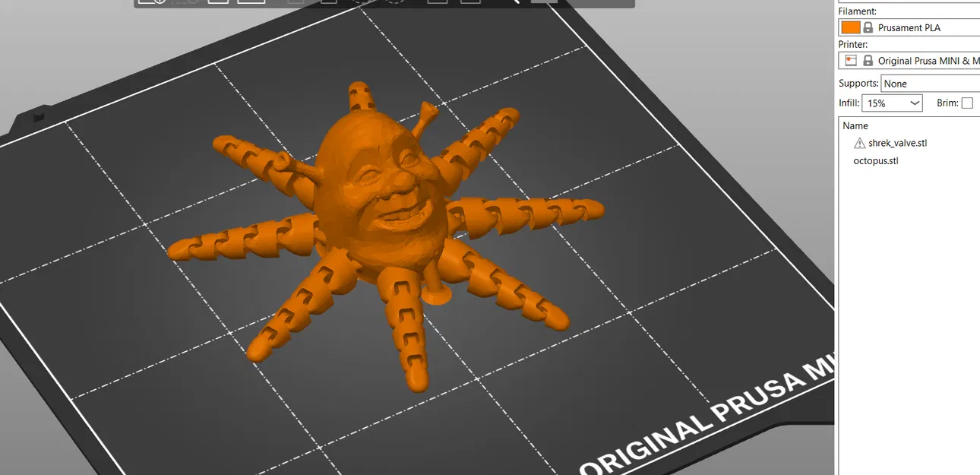
Task: Open the Prusament PLA filament preset dropdown
Action: click(909, 27)
